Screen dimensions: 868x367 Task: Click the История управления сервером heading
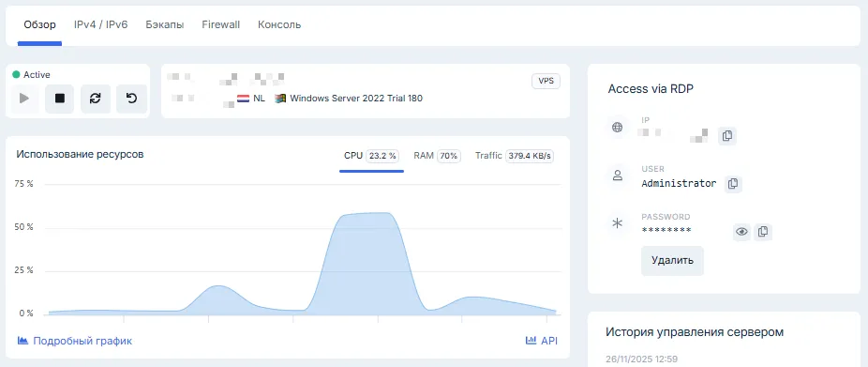[695, 332]
